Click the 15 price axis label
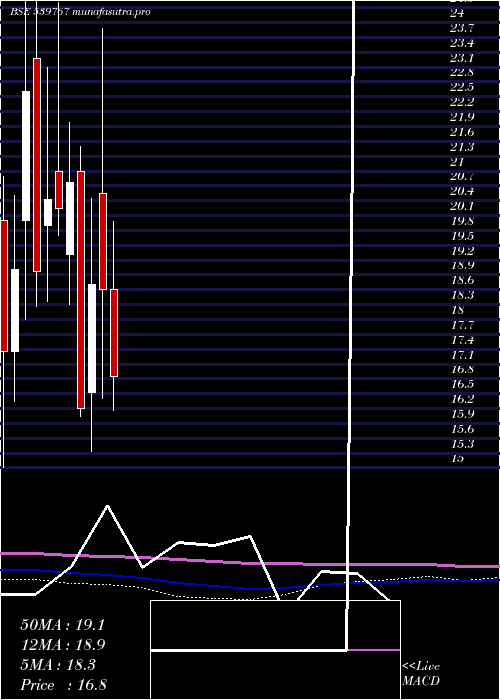The height and width of the screenshot is (700, 500). click(x=457, y=458)
